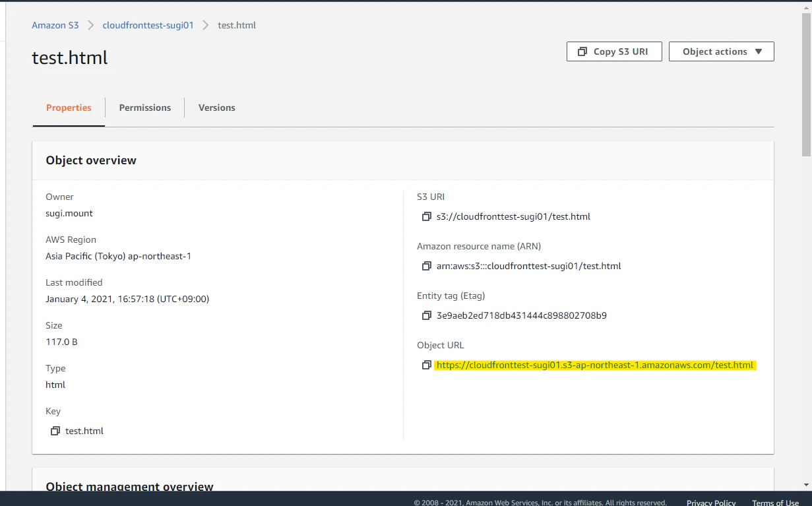
Task: Click the Copy S3 URI button
Action: coord(614,51)
